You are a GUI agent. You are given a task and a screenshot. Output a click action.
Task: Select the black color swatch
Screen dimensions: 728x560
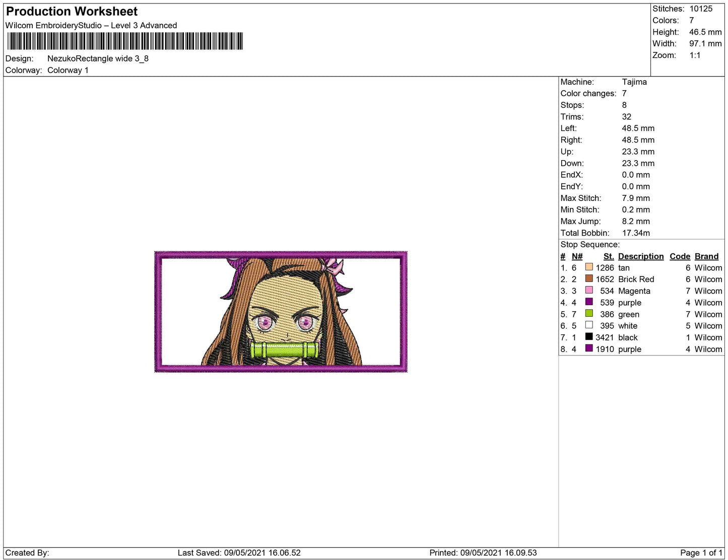pos(589,336)
